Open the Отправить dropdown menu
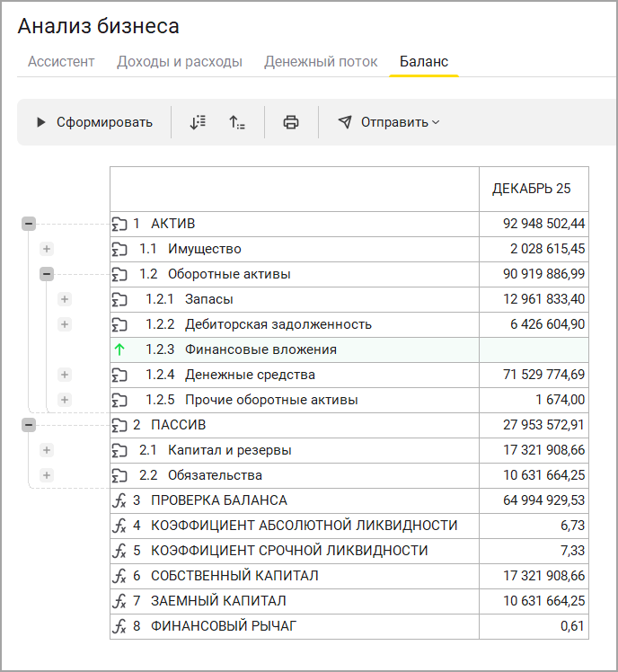The height and width of the screenshot is (672, 618). pyautogui.click(x=390, y=122)
